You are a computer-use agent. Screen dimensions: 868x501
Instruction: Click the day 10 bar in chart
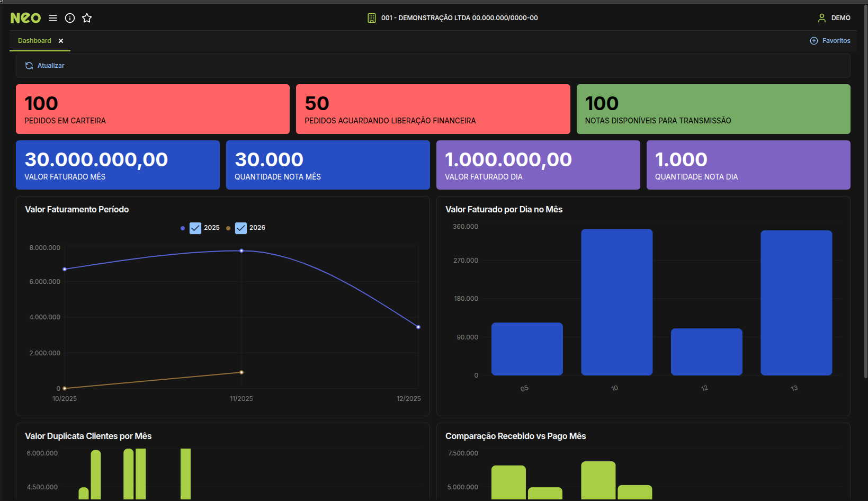click(x=616, y=302)
